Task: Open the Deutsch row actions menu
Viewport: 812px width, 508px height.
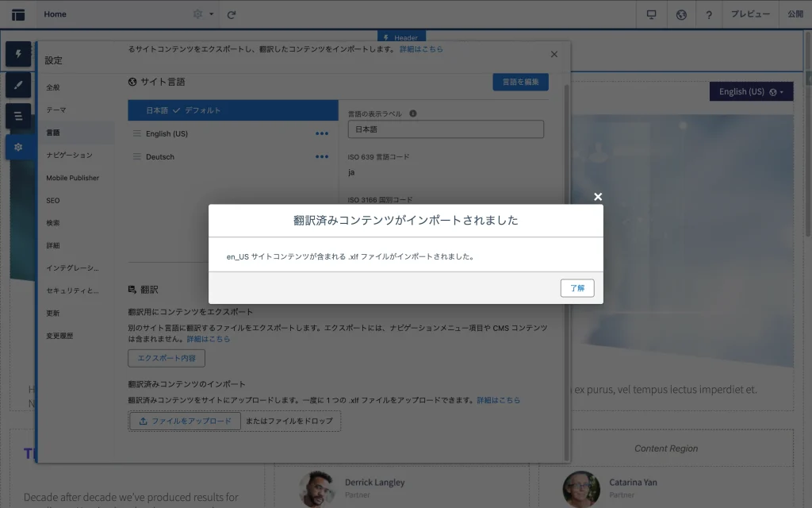Action: (322, 156)
